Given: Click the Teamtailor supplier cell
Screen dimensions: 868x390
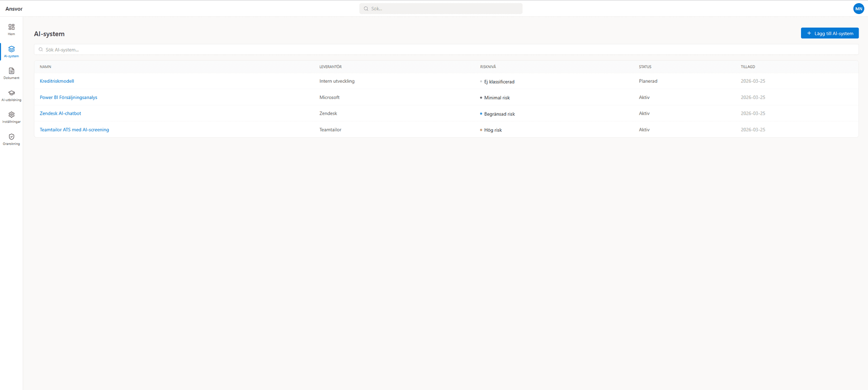Looking at the screenshot, I should pos(330,130).
